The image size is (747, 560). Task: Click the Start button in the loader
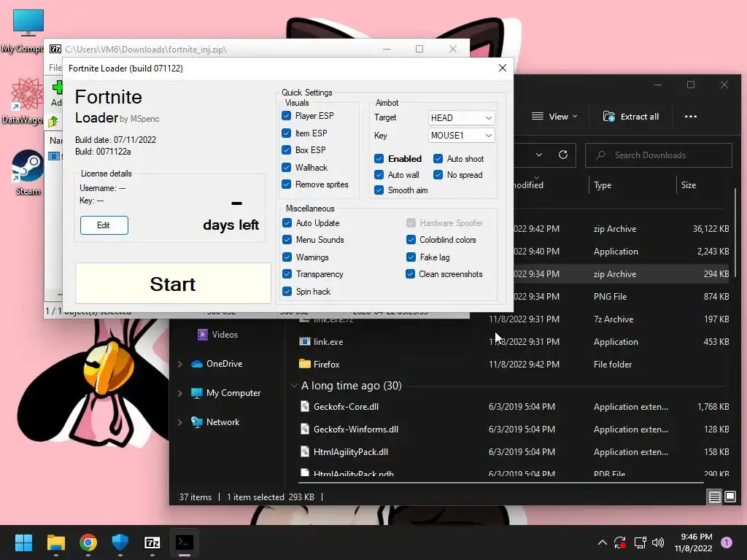click(x=173, y=284)
